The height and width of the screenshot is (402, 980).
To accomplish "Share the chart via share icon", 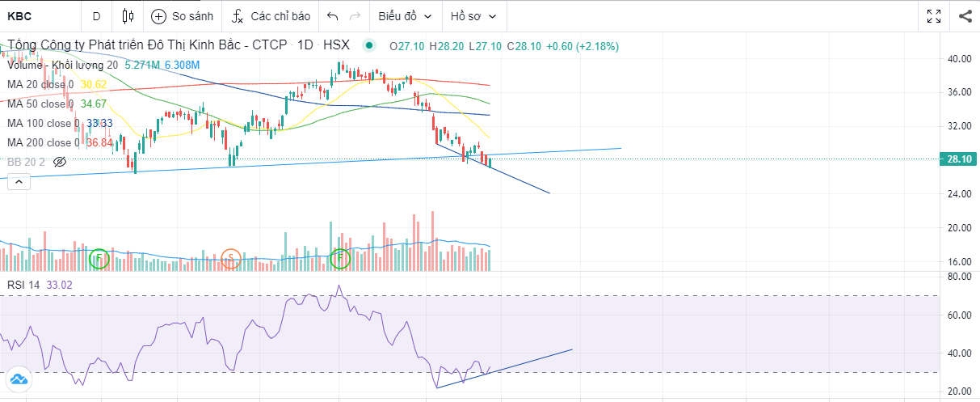I will [965, 16].
